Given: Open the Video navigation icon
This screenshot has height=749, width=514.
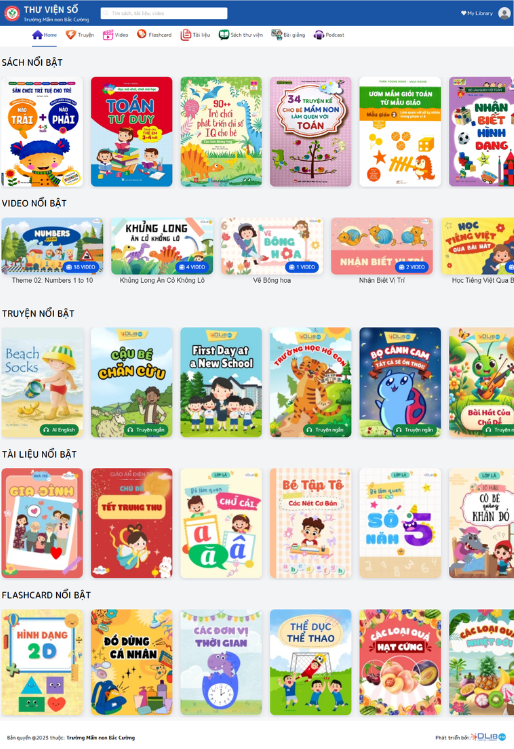Looking at the screenshot, I should tap(108, 35).
